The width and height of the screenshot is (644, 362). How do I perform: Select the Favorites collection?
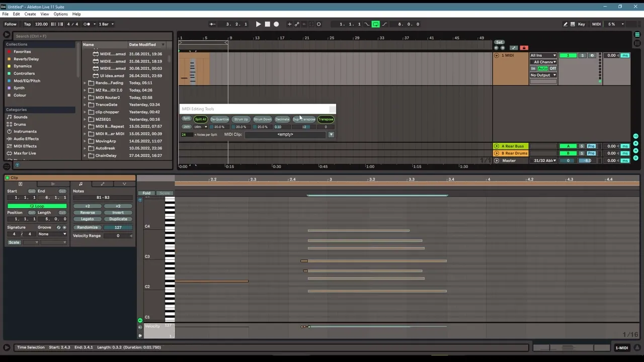pyautogui.click(x=22, y=52)
